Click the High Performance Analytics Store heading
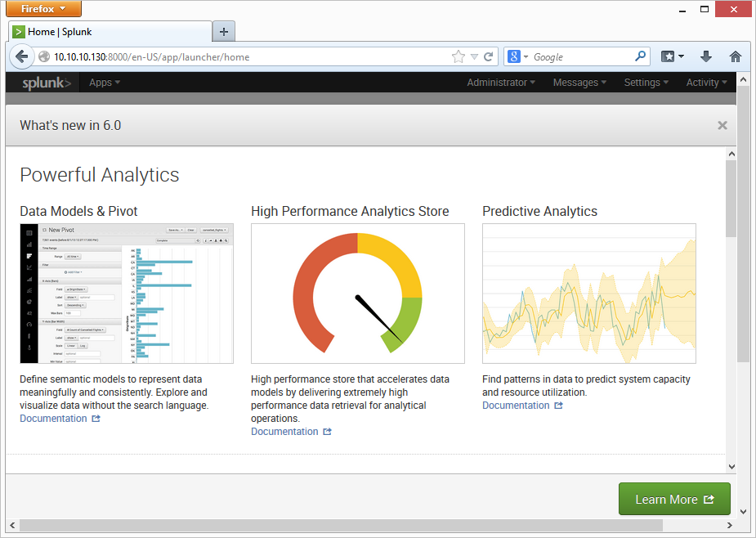 [350, 211]
